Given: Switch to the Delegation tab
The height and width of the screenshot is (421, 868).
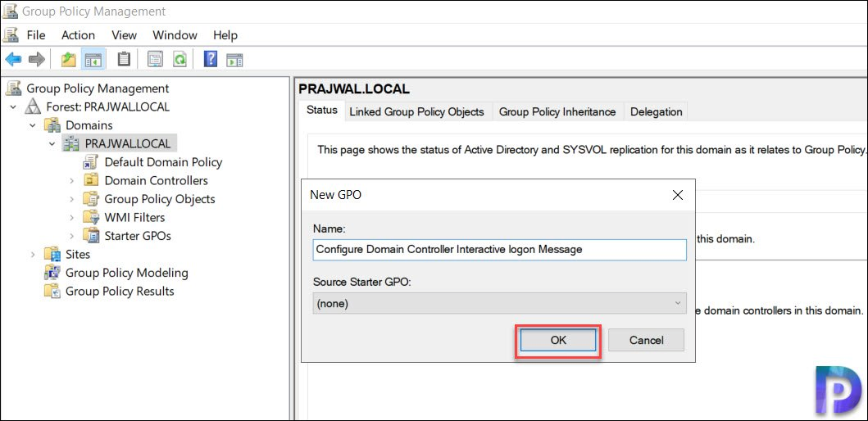Looking at the screenshot, I should click(x=656, y=111).
